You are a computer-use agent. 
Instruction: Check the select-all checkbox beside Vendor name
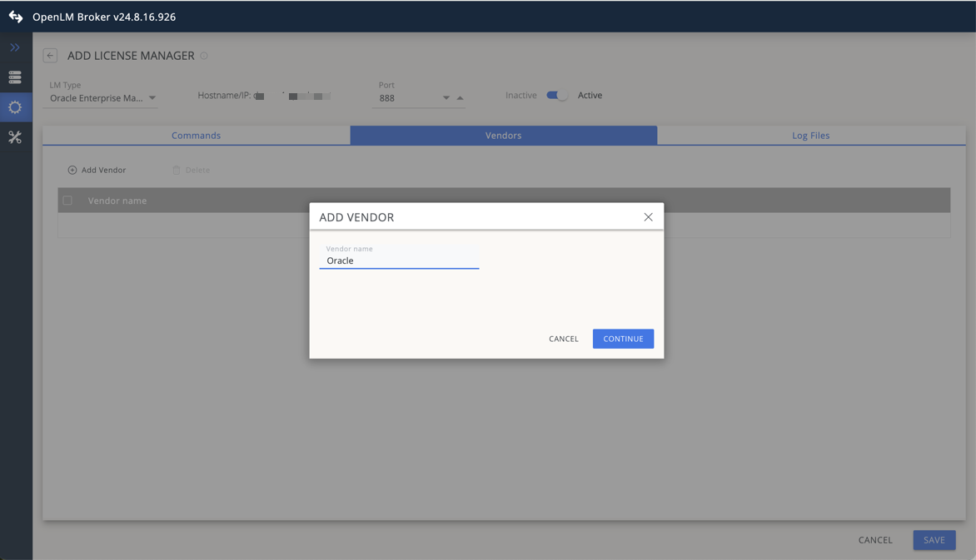67,201
